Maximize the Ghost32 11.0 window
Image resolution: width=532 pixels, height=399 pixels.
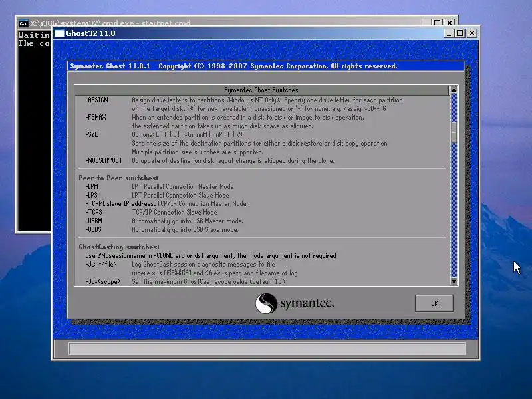click(x=460, y=33)
